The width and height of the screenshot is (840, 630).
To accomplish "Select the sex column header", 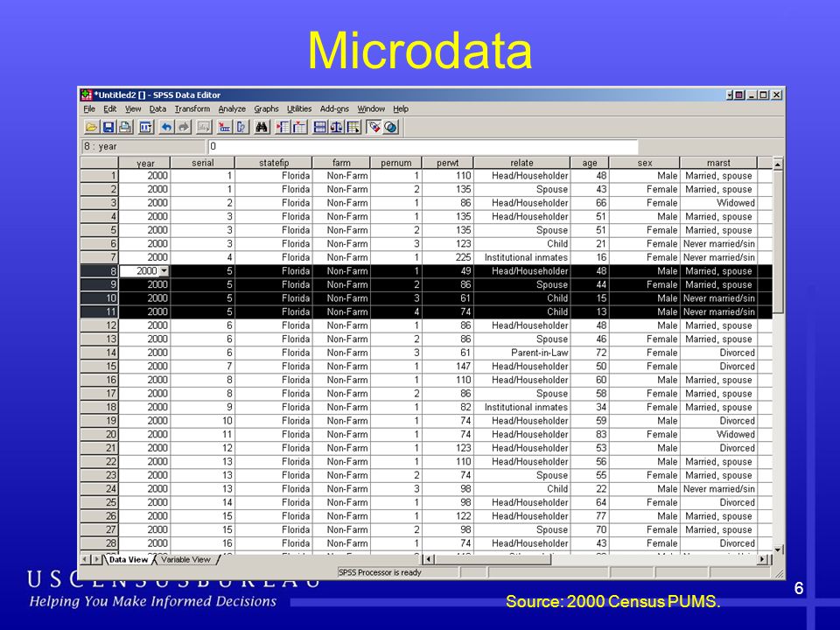I will (x=645, y=163).
